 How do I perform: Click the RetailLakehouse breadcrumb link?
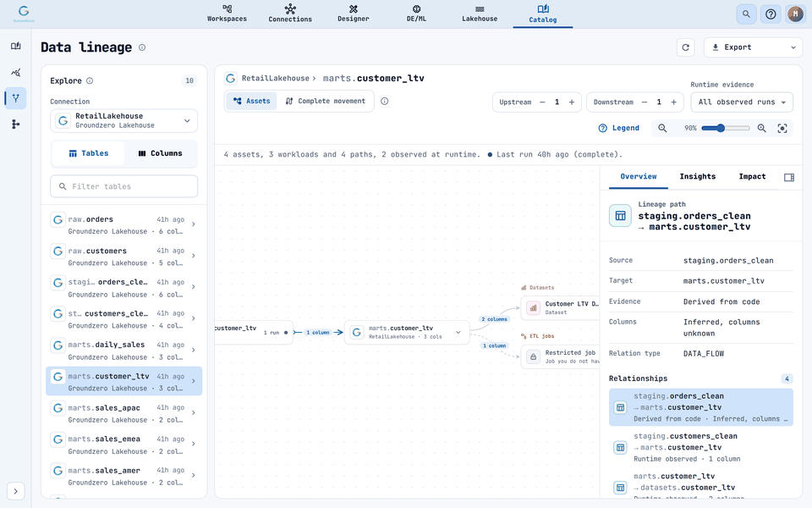275,78
